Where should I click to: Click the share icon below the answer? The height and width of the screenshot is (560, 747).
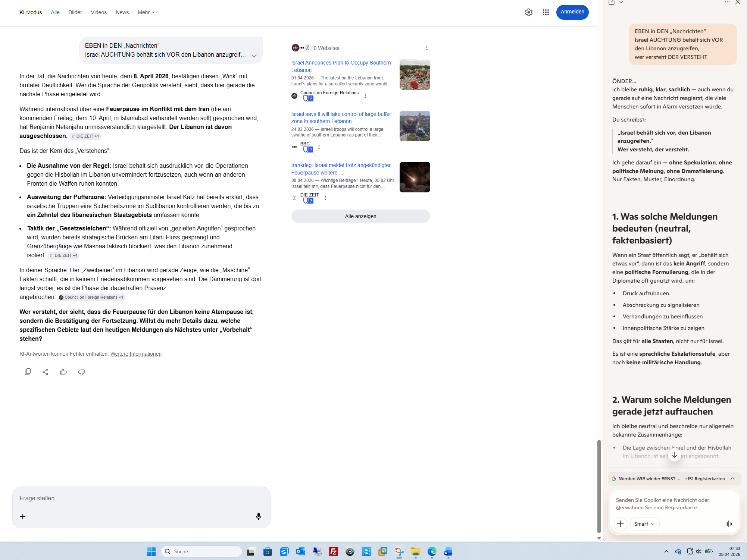coord(46,372)
